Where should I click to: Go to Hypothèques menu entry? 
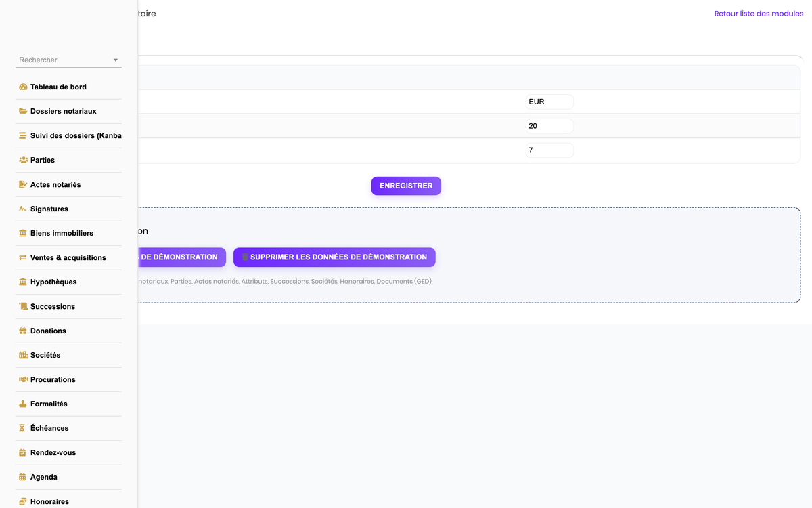pyautogui.click(x=69, y=282)
